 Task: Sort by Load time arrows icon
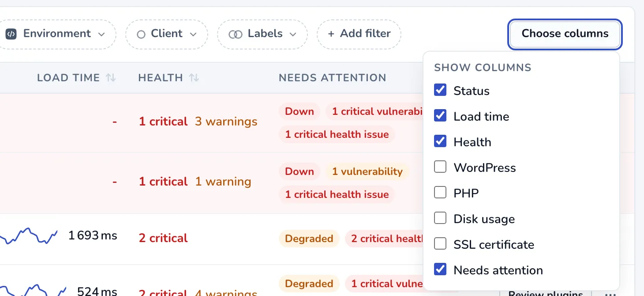click(111, 78)
